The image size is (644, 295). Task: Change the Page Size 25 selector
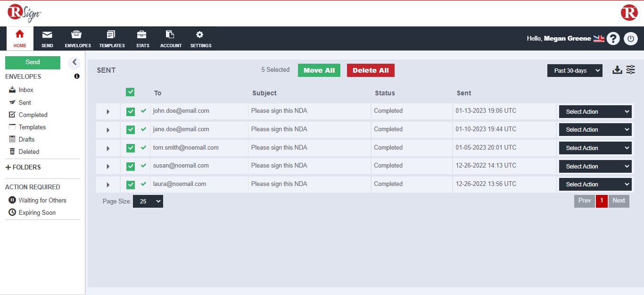click(x=148, y=202)
